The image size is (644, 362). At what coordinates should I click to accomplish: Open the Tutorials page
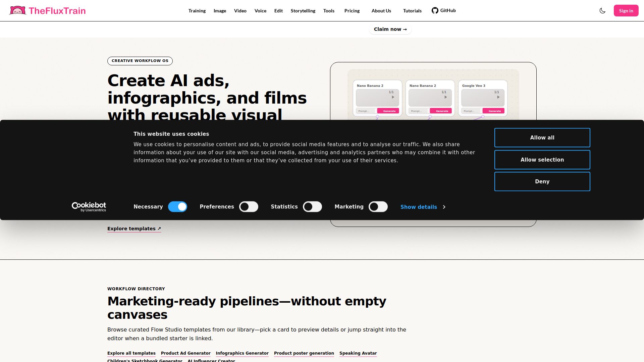(412, 11)
